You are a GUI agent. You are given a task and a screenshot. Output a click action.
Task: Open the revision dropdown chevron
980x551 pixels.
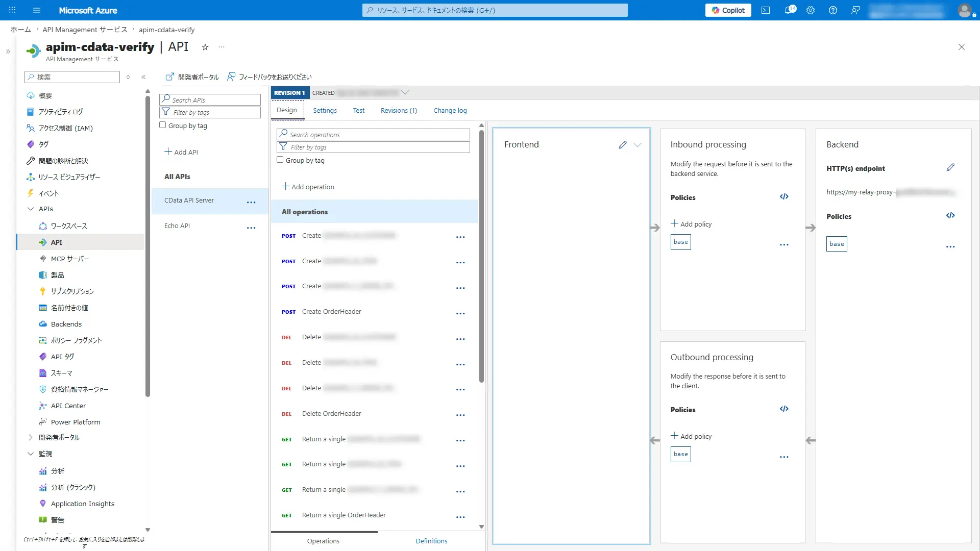click(405, 92)
